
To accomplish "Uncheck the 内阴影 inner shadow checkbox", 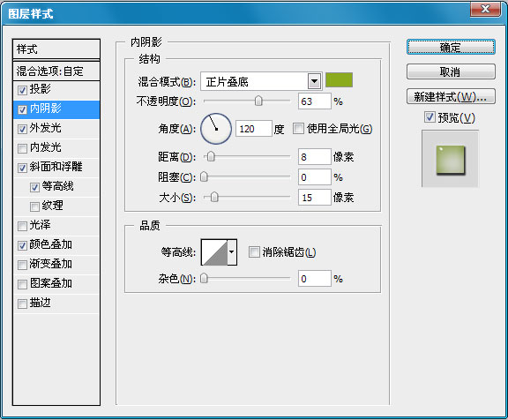I will (22, 109).
